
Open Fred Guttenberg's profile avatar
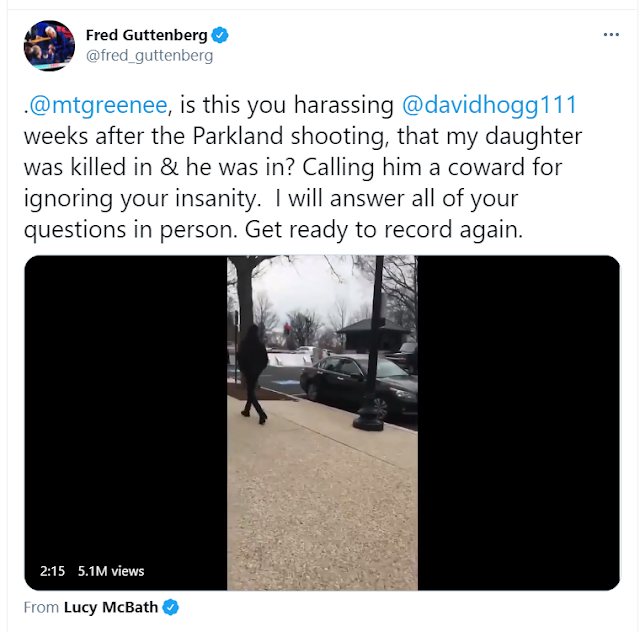coord(49,46)
